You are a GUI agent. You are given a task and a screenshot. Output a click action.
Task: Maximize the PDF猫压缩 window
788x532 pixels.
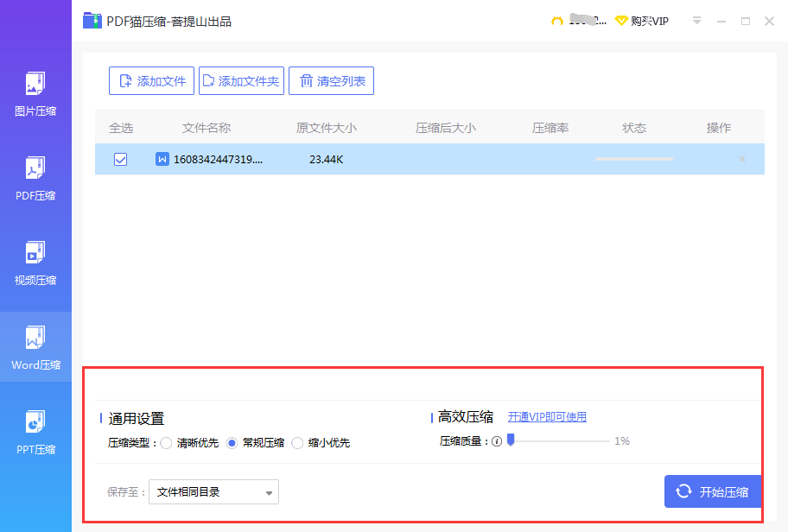tap(746, 21)
